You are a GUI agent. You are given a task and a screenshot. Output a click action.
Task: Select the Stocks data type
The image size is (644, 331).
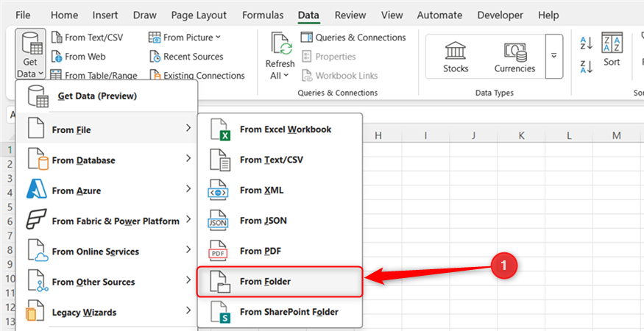tap(456, 56)
